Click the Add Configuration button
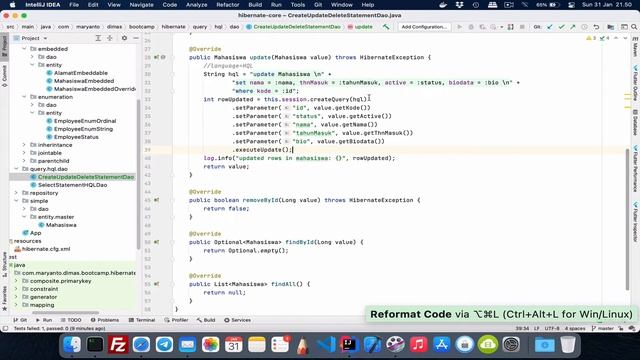Viewport: 640px width, 360px height. pyautogui.click(x=424, y=27)
